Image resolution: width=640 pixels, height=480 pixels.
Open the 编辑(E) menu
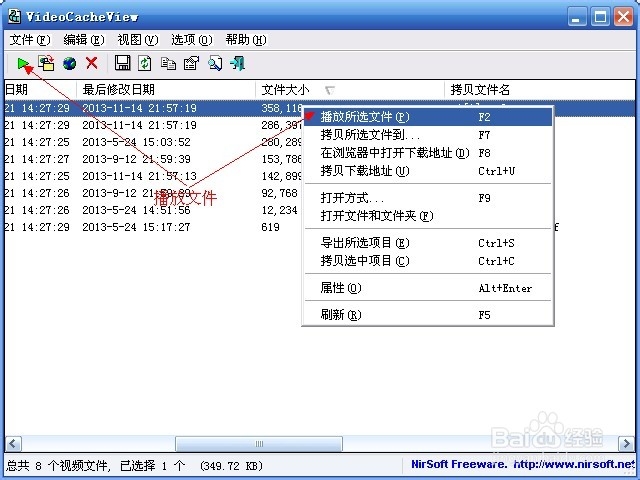[x=84, y=40]
